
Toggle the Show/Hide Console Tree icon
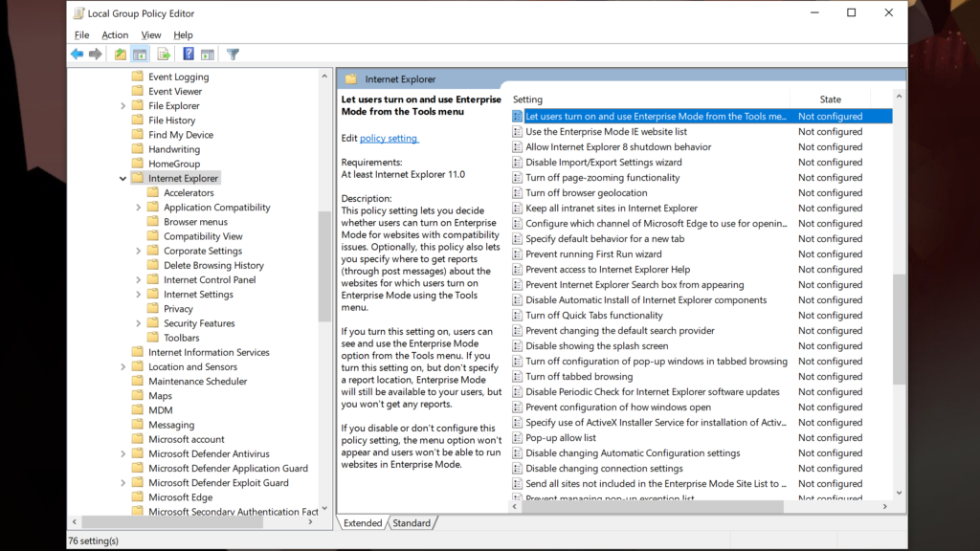pos(140,55)
